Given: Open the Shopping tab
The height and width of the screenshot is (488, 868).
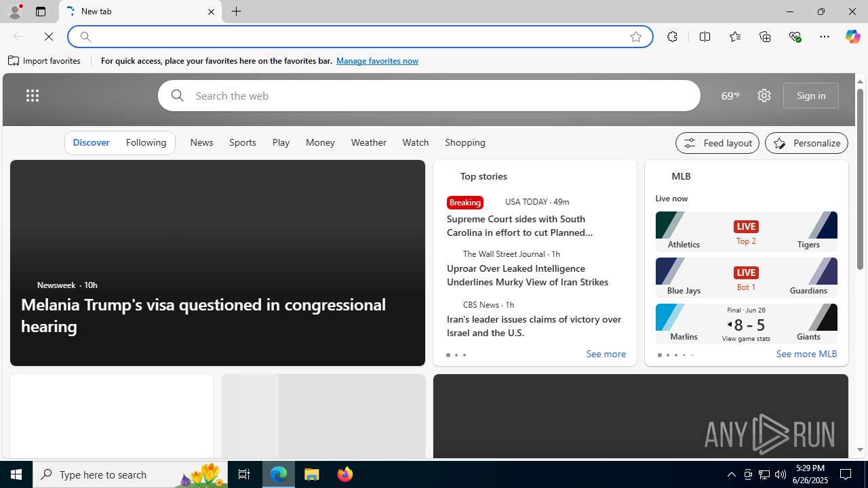Looking at the screenshot, I should (x=465, y=142).
